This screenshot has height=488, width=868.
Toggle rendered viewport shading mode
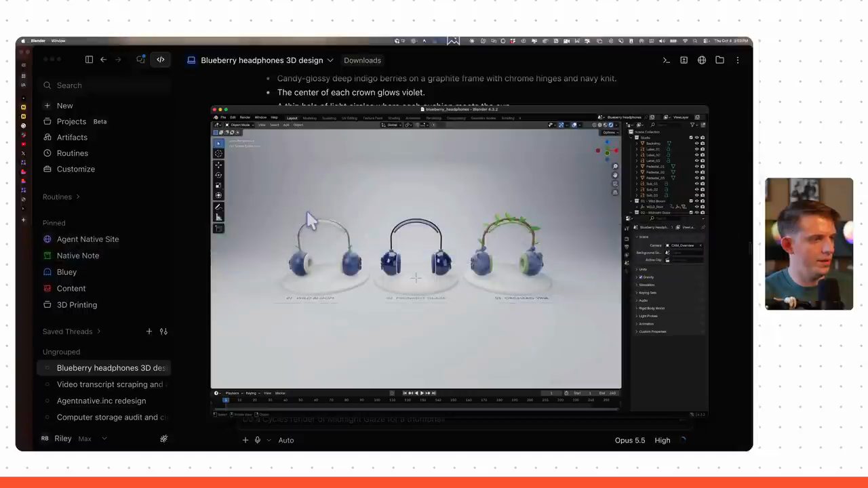click(611, 125)
